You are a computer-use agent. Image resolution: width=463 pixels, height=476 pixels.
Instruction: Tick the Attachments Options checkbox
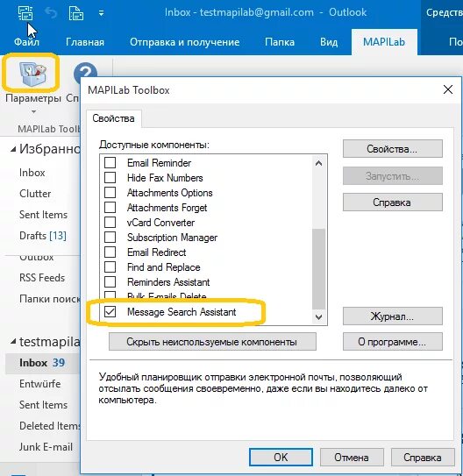click(110, 192)
